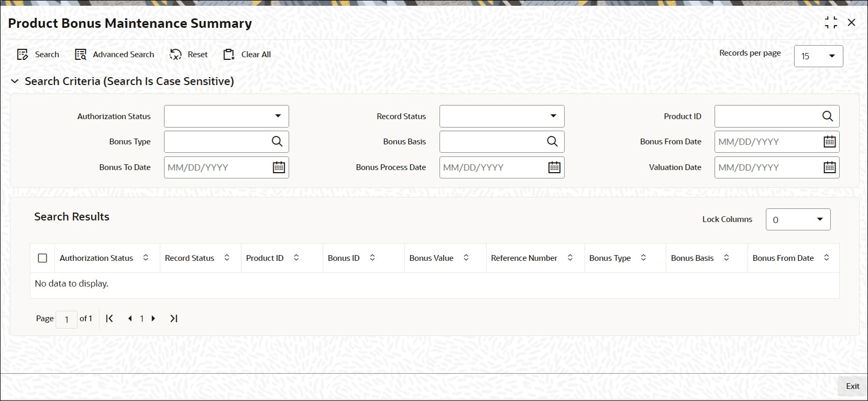Click the Clear All clipboard icon
The width and height of the screenshot is (868, 401).
click(229, 55)
